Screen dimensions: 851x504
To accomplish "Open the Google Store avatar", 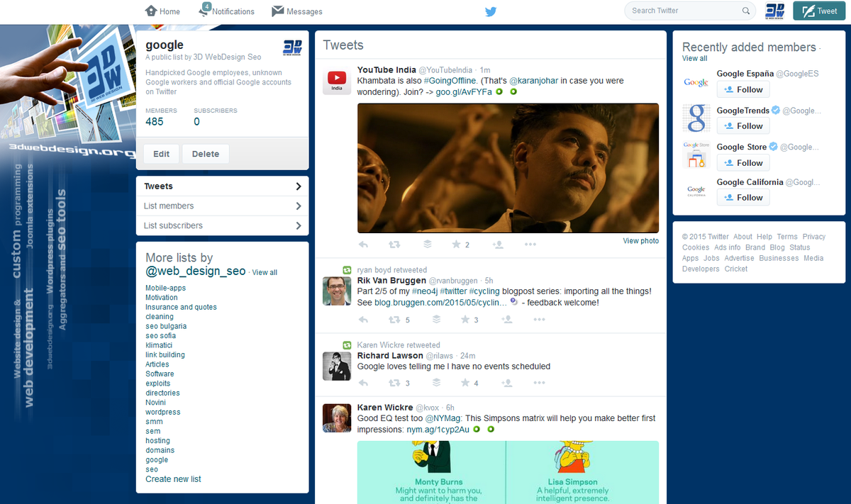I will coord(696,155).
